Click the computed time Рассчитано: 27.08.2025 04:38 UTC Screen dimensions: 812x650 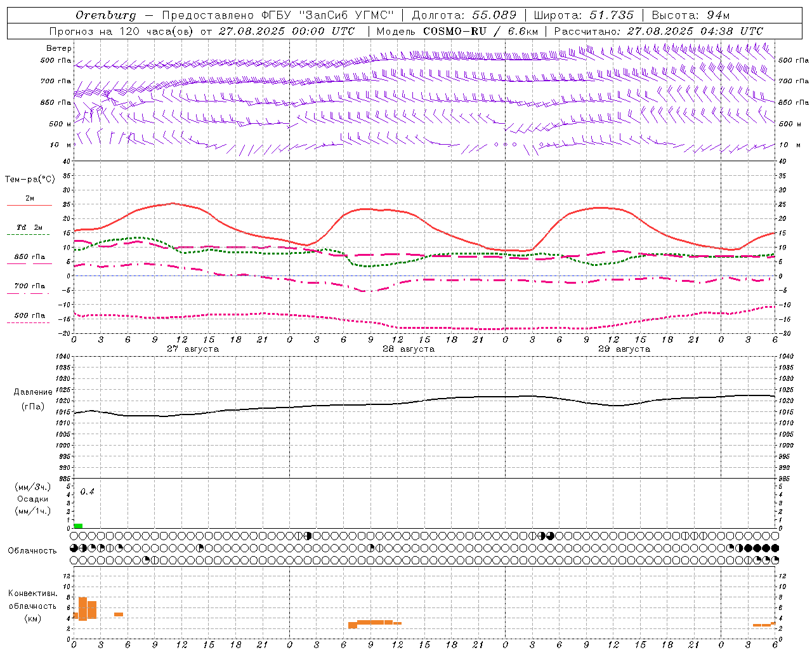[658, 31]
